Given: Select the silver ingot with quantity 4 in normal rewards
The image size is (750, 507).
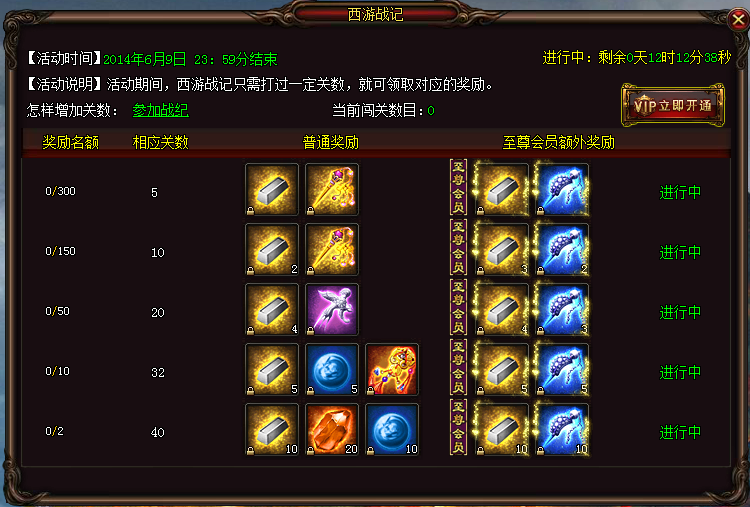Looking at the screenshot, I should coord(272,309).
